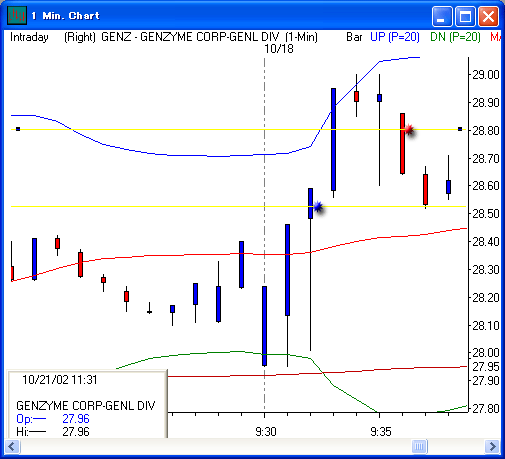Click the 9:30 time axis label
The image size is (505, 459).
click(266, 432)
